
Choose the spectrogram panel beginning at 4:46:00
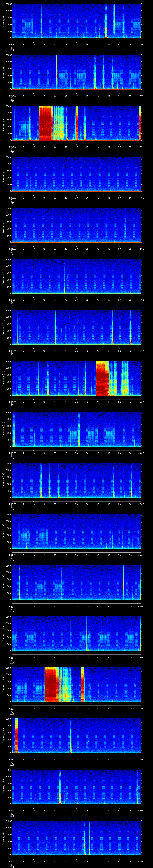pyautogui.click(x=77, y=480)
